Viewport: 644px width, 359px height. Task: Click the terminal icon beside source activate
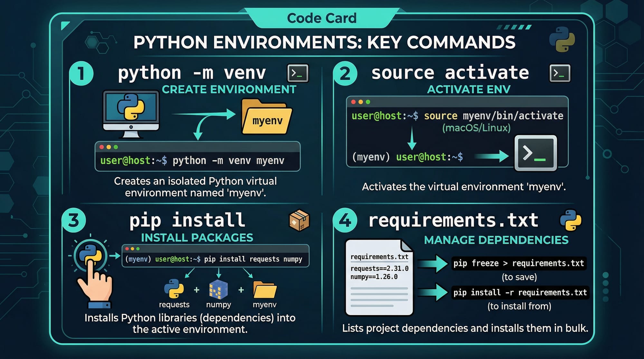(560, 73)
